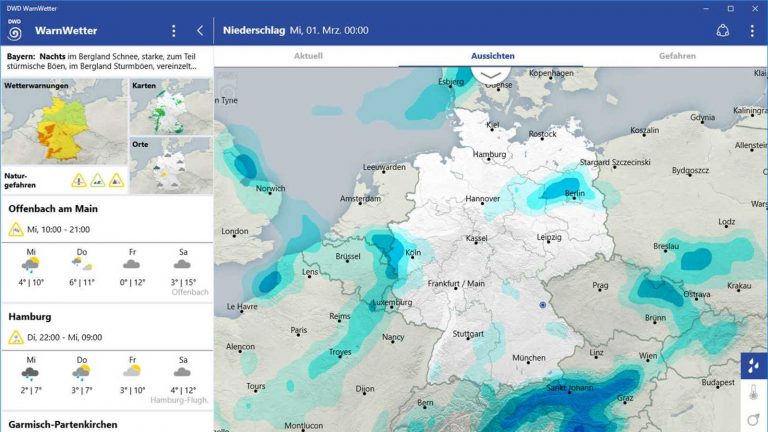Screen dimensions: 768x432
Task: Click Hamburg warning time Di, 22:00 - Mi, 09:00
Action: (x=65, y=337)
